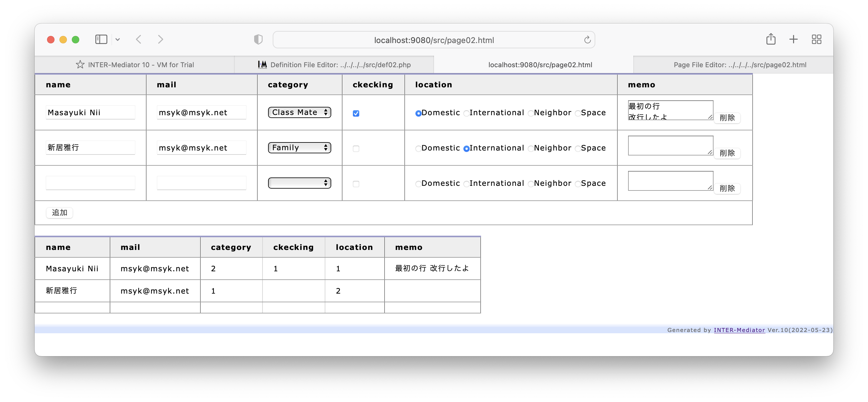Edit the name field 新居雅行
Screen dimensions: 868x402
pos(90,148)
